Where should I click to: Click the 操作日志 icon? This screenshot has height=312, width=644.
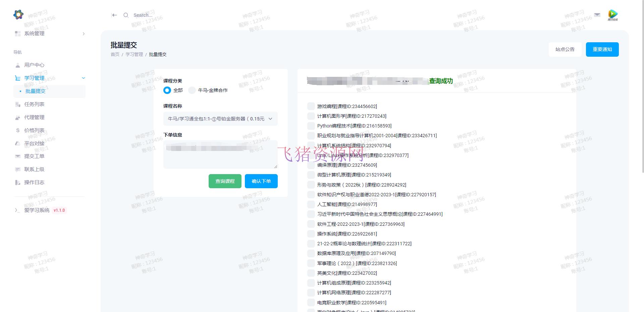[x=18, y=183]
